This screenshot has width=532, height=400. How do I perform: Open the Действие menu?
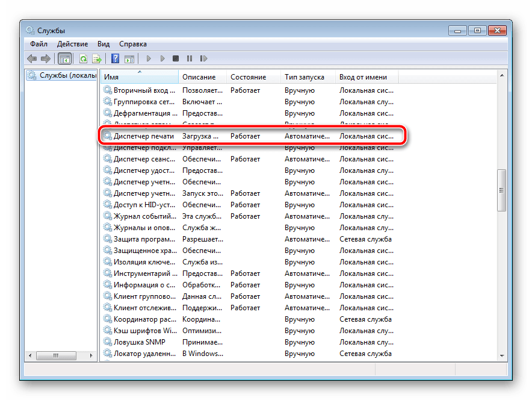point(72,44)
